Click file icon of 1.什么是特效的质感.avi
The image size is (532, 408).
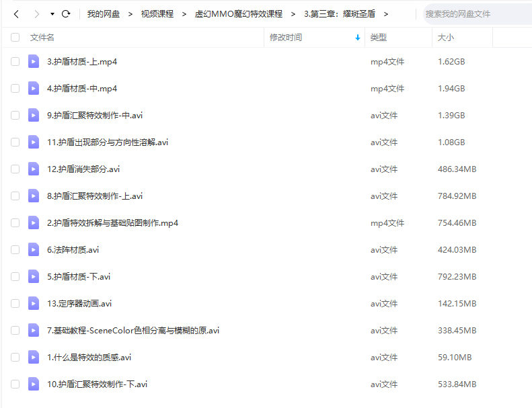click(x=34, y=358)
